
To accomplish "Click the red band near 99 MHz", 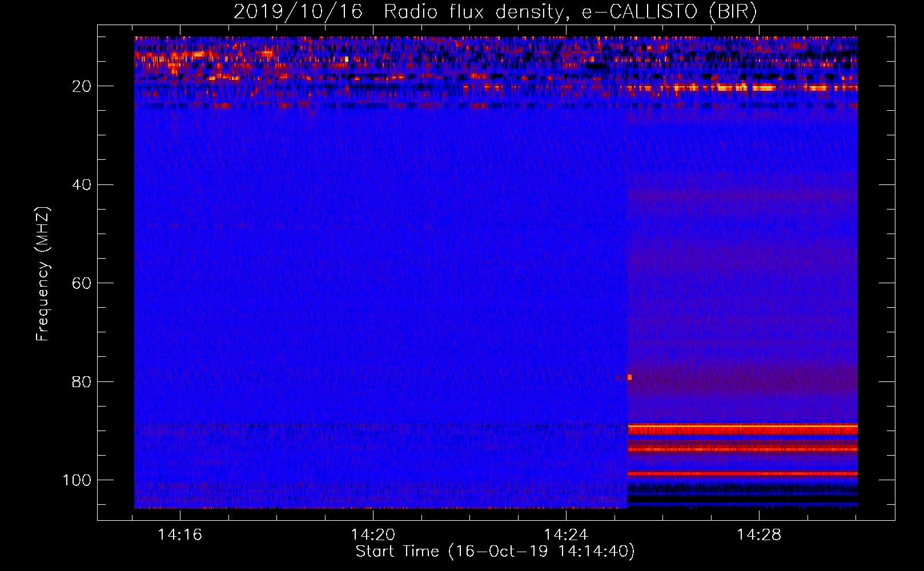I will 742,473.
